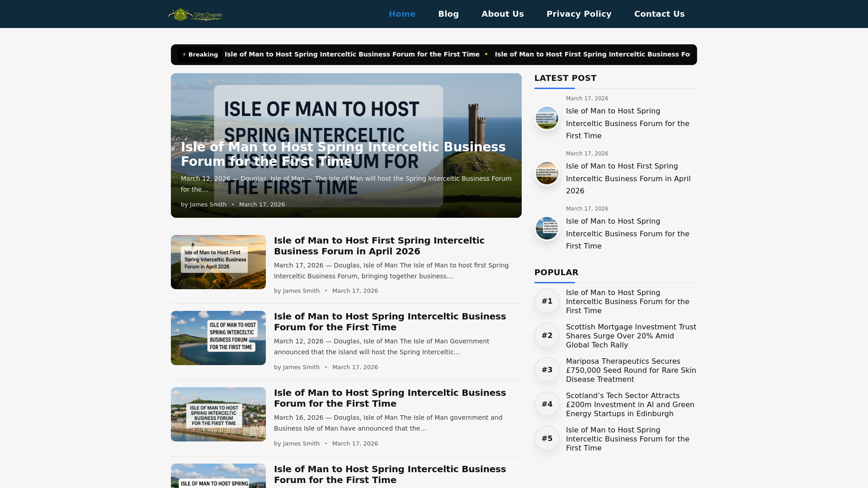Open the bay-view thumbnail for March 12 article

[218, 338]
